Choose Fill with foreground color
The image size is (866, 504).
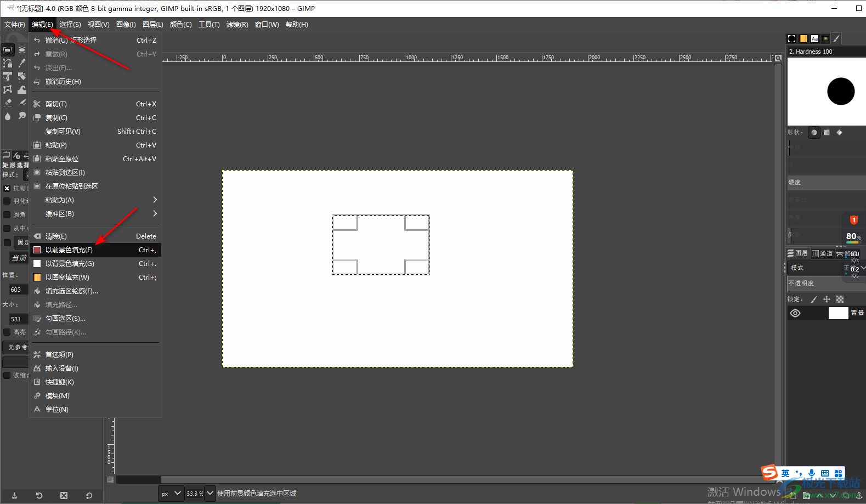click(x=95, y=250)
